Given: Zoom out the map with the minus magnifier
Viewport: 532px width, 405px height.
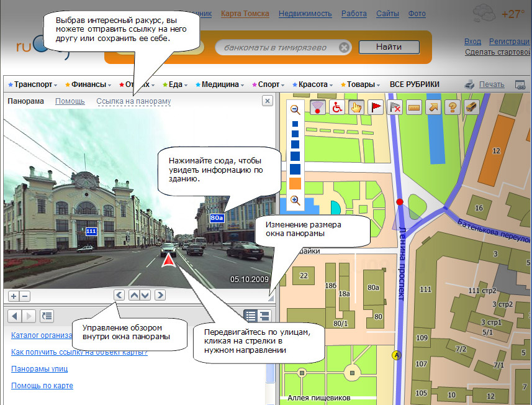Looking at the screenshot, I should (295, 110).
